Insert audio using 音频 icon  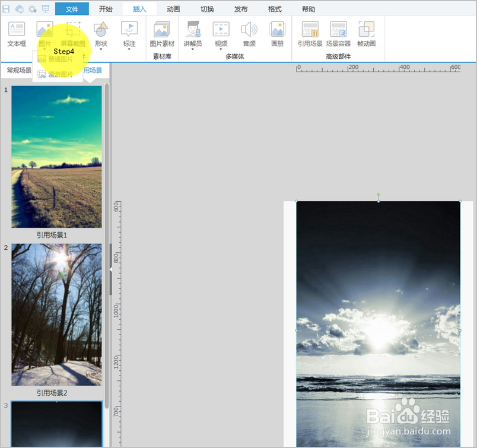click(249, 29)
